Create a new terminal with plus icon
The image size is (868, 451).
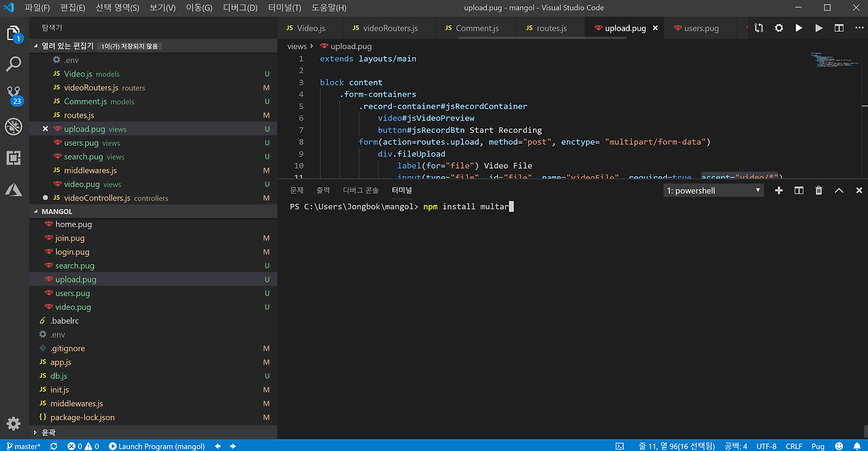pyautogui.click(x=778, y=191)
